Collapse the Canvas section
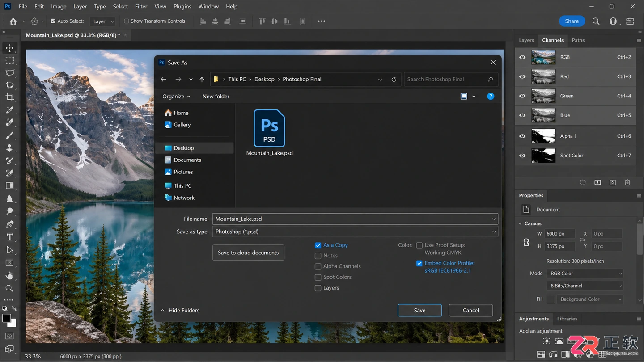 (521, 223)
